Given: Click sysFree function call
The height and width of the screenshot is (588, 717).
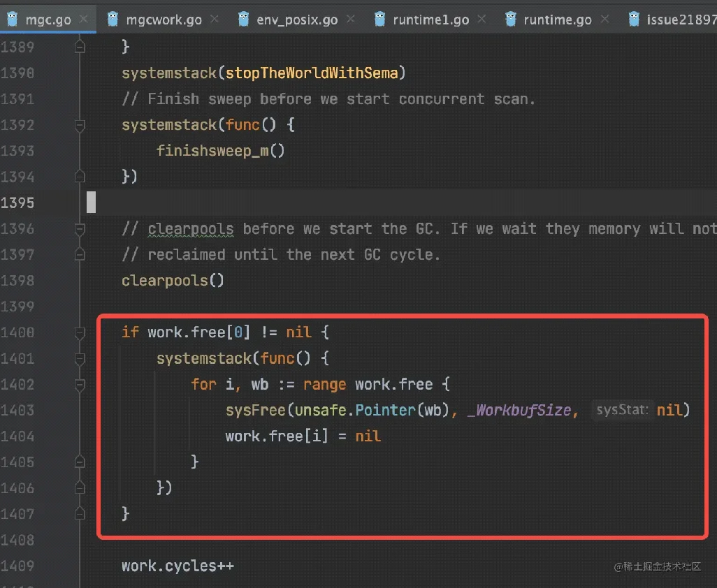Looking at the screenshot, I should pos(256,411).
